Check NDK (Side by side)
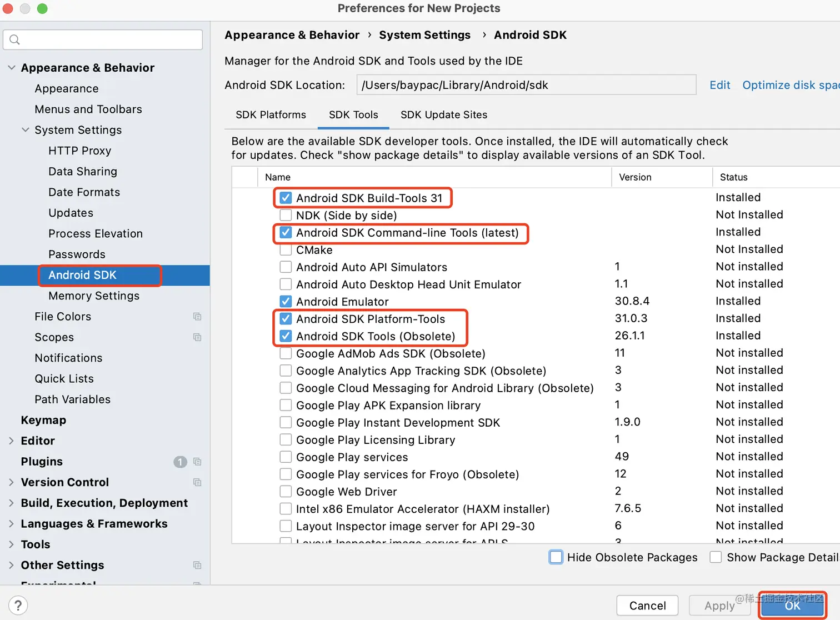Viewport: 840px width, 620px height. tap(286, 215)
